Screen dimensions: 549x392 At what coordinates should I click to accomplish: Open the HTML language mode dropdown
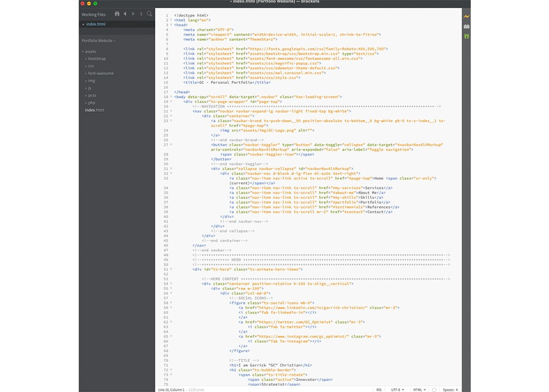419,389
